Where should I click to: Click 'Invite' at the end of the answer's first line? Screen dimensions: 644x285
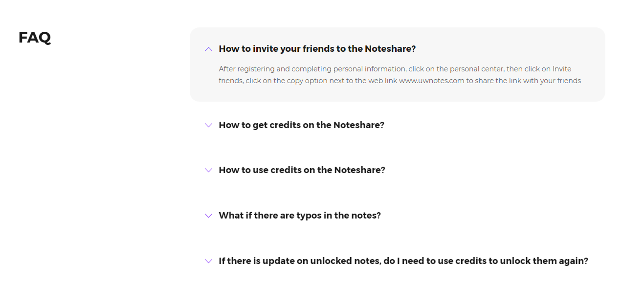pos(562,69)
